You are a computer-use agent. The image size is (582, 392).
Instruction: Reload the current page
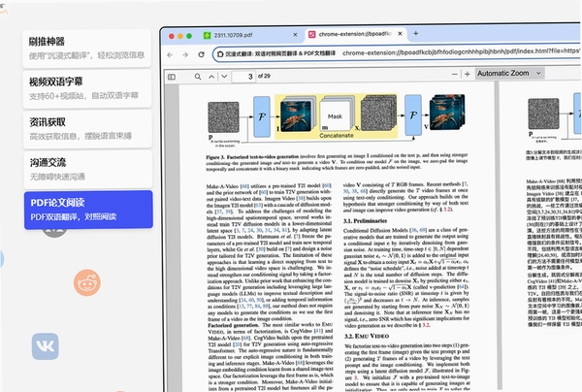coord(201,54)
